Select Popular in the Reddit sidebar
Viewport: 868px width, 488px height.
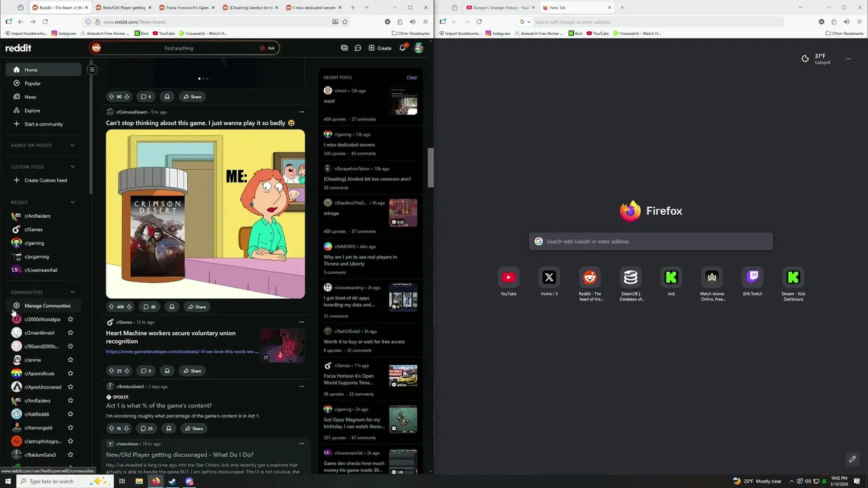[x=43, y=83]
